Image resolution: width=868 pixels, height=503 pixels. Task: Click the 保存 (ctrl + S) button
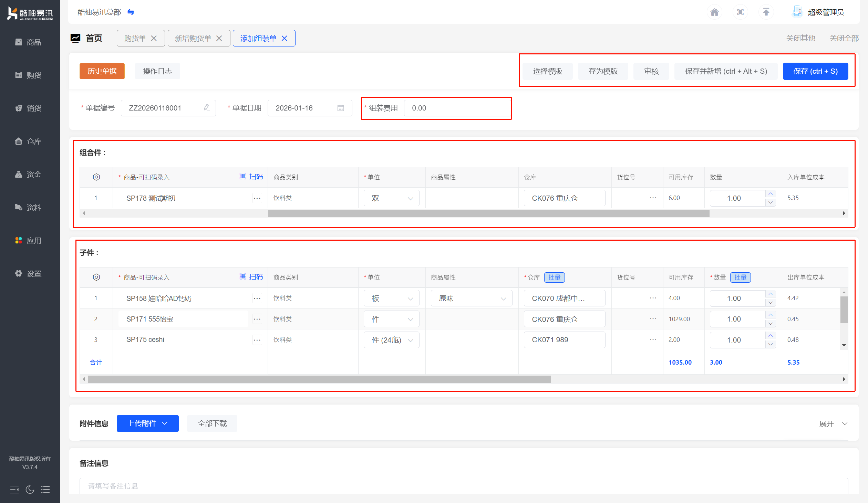pyautogui.click(x=815, y=71)
